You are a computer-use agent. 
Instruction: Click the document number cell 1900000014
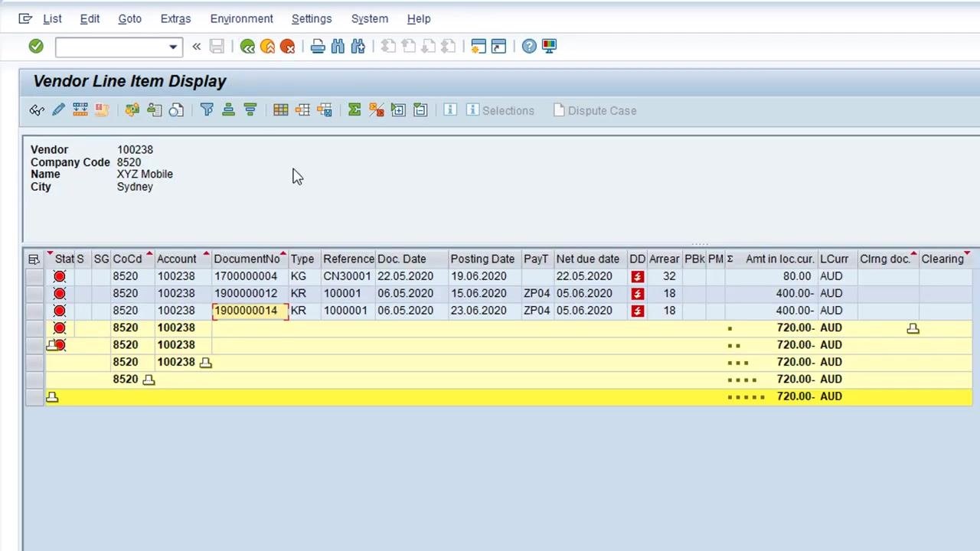pyautogui.click(x=250, y=310)
